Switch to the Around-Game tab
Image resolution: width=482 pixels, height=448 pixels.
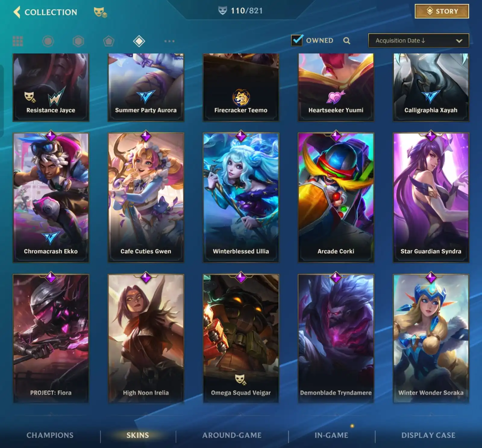(x=232, y=435)
